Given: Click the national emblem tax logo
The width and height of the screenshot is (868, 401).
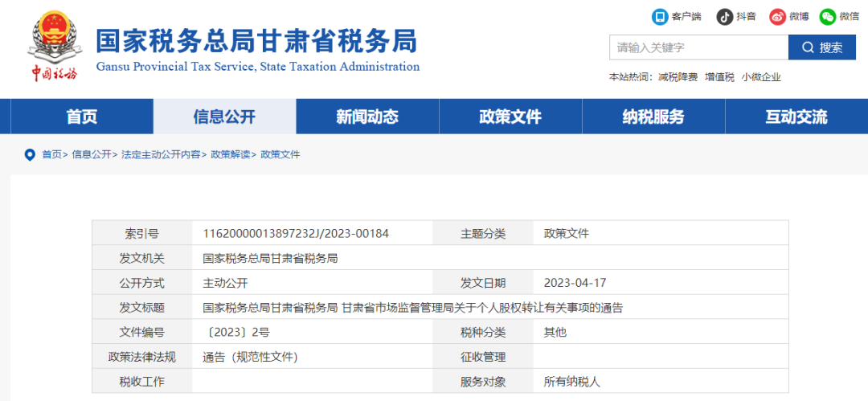Looking at the screenshot, I should pos(54,47).
